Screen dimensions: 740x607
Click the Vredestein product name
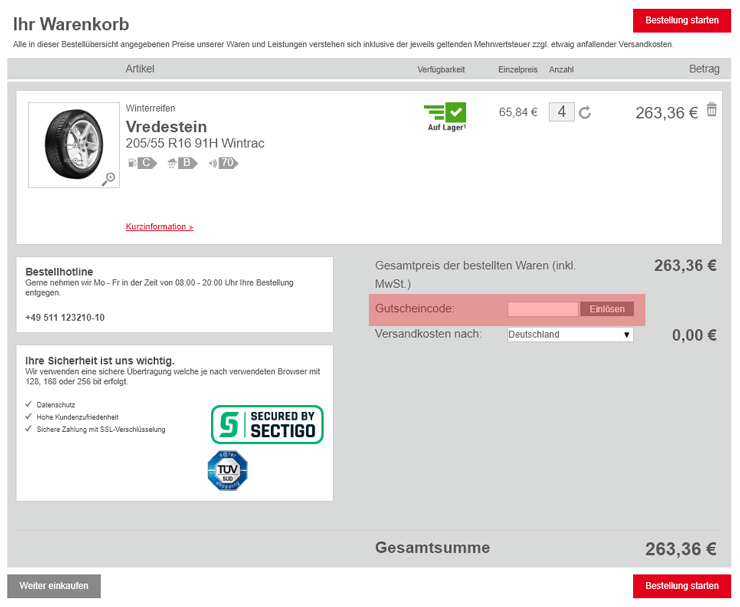coord(166,126)
